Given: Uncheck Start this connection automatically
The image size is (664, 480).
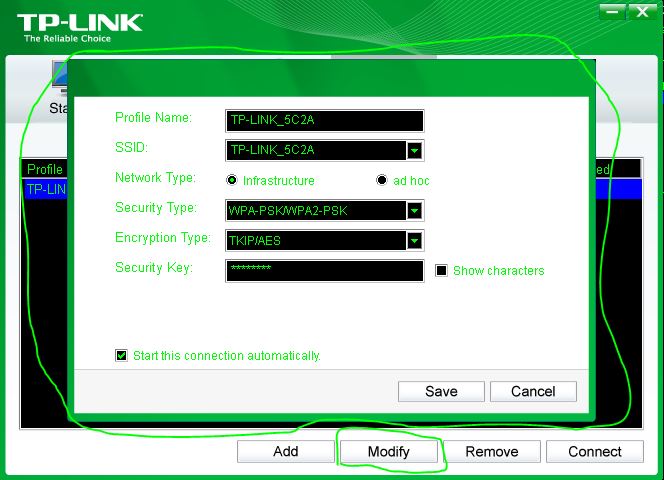Looking at the screenshot, I should click(x=122, y=355).
